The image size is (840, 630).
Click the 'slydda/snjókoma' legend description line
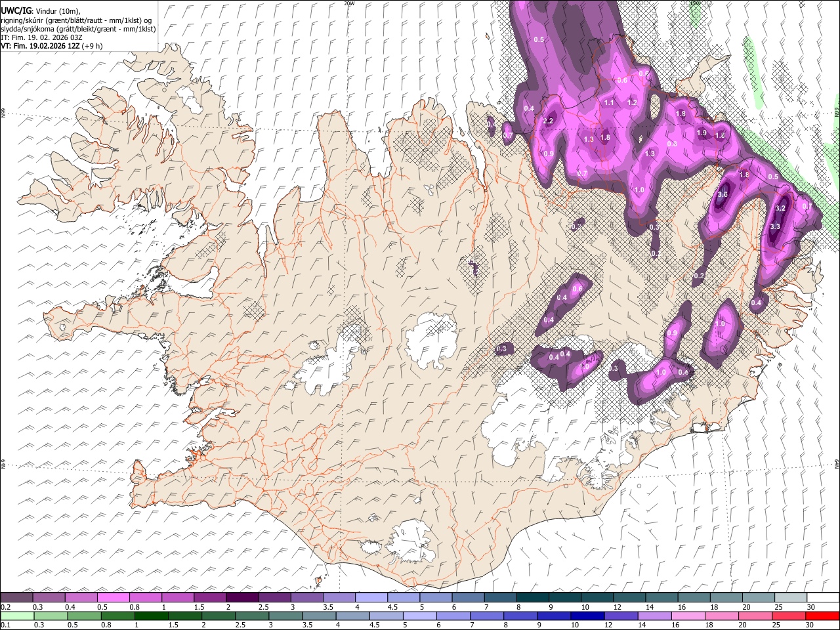click(x=78, y=29)
